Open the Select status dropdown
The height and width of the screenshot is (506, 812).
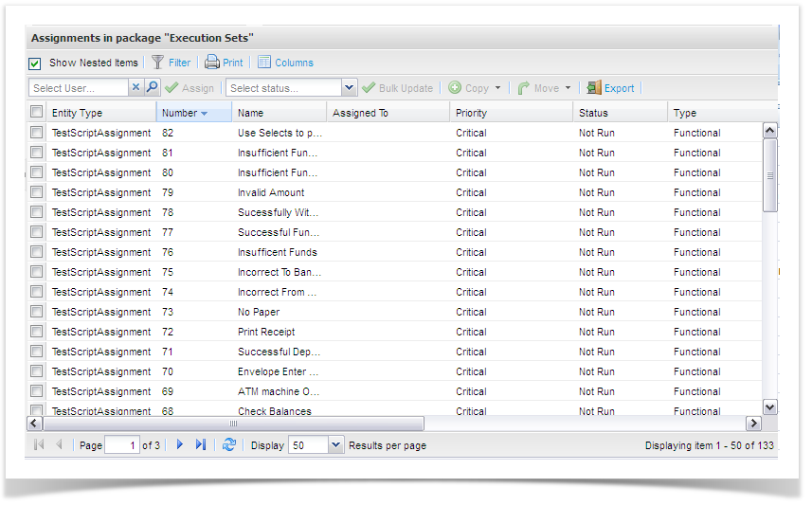click(349, 88)
